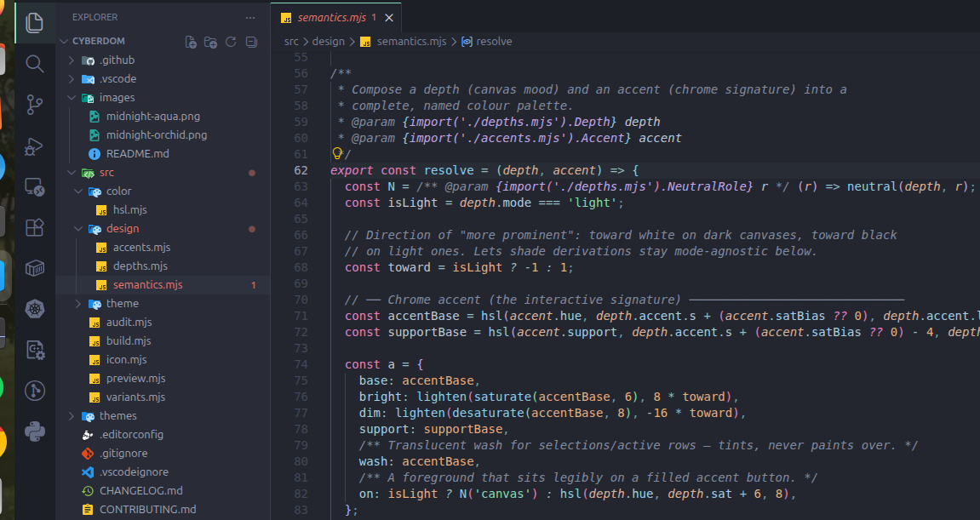The width and height of the screenshot is (980, 520).
Task: Open the Git graph circle icon view
Action: (x=34, y=391)
